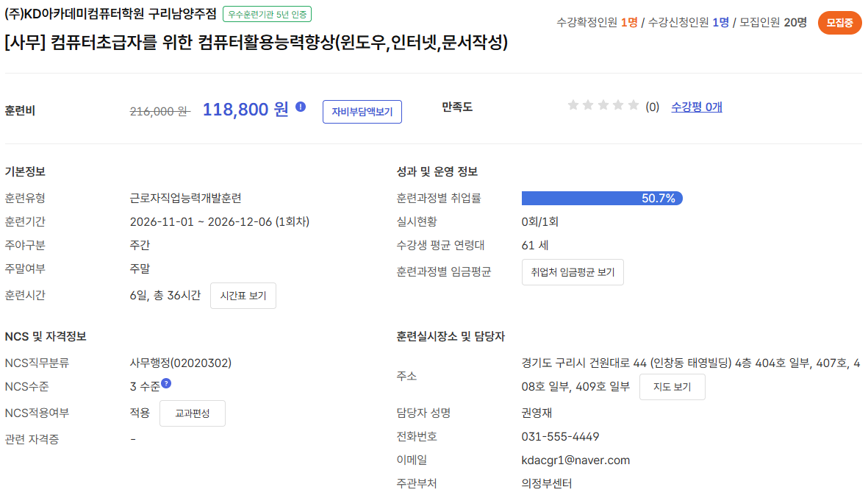Image resolution: width=868 pixels, height=498 pixels.
Task: Click the phone number 031-555-4449
Action: point(560,436)
